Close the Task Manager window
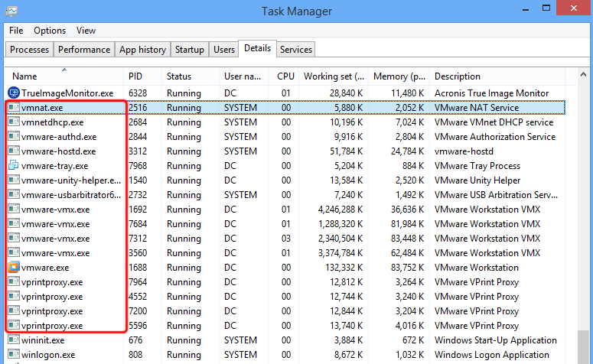Screen dimensions: 593x364 pyautogui.click(x=574, y=8)
